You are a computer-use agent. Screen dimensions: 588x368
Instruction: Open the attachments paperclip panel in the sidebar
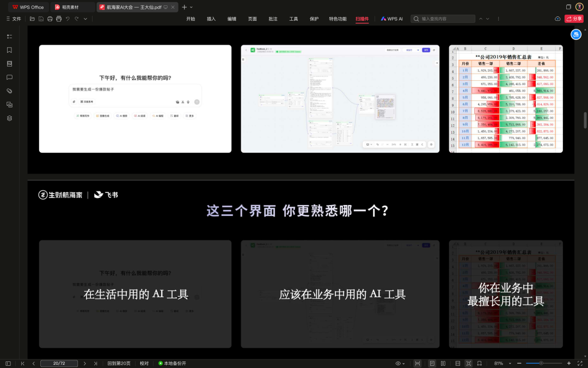click(10, 91)
